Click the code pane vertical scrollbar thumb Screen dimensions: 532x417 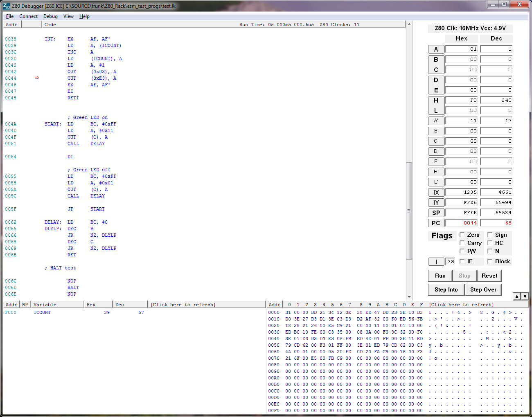409,211
